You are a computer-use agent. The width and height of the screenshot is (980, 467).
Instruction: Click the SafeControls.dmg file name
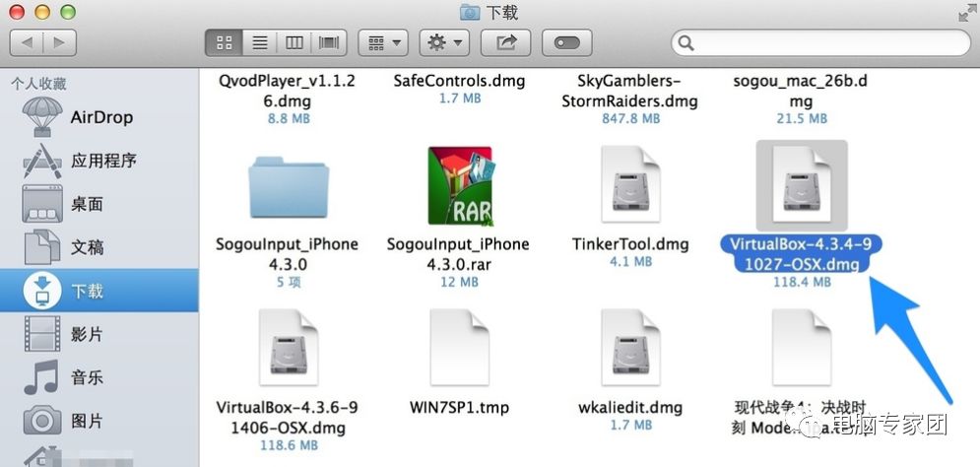(459, 80)
